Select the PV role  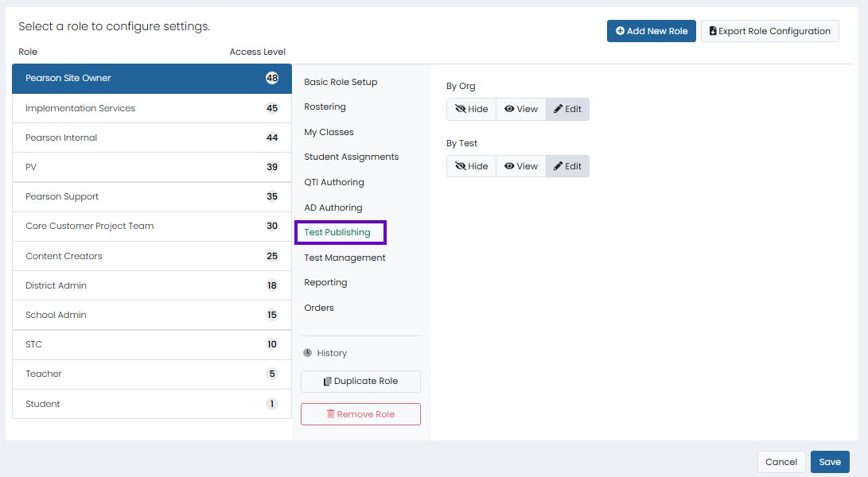click(x=152, y=167)
